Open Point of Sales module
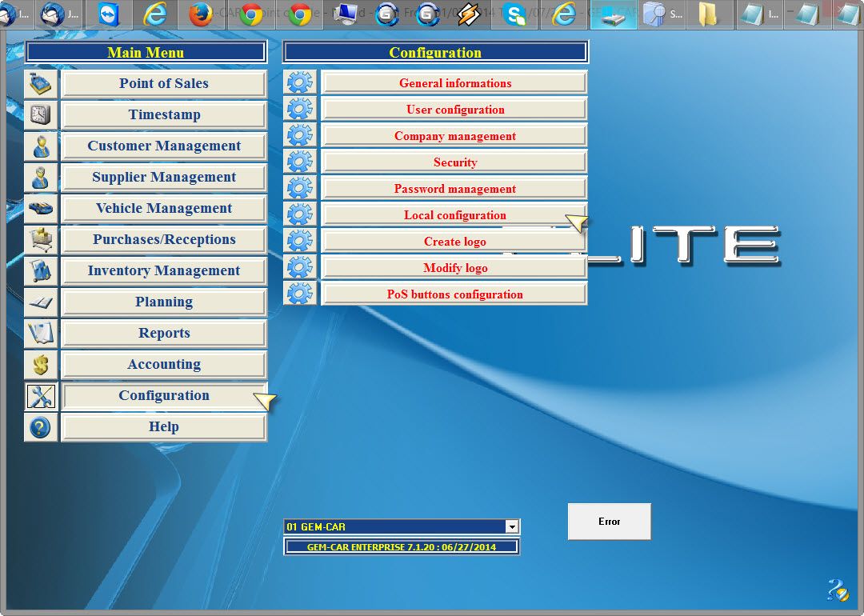The width and height of the screenshot is (864, 616). (x=164, y=84)
